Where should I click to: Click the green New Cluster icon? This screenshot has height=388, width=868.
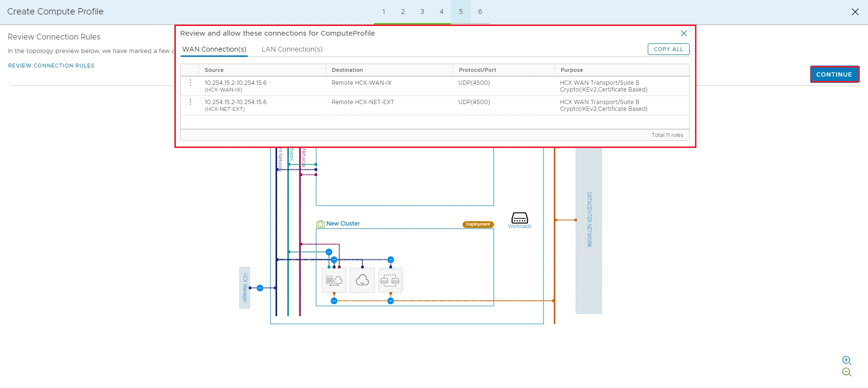point(320,224)
